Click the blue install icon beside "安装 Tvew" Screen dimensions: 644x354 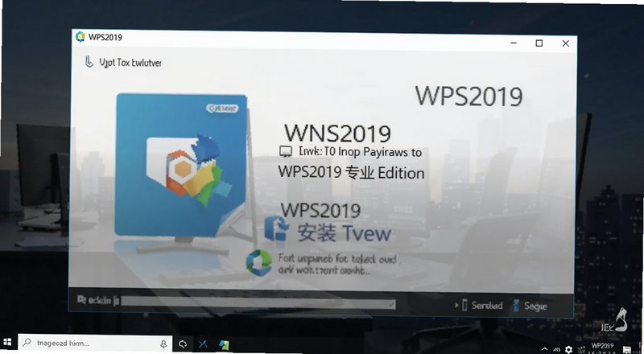pyautogui.click(x=277, y=228)
